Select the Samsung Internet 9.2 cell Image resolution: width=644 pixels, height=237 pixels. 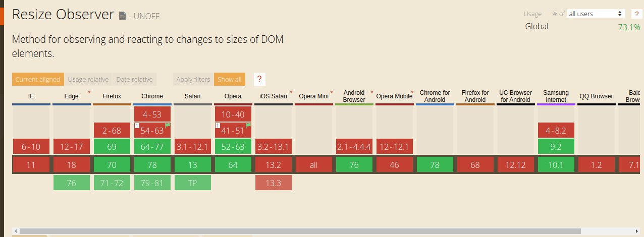click(556, 147)
